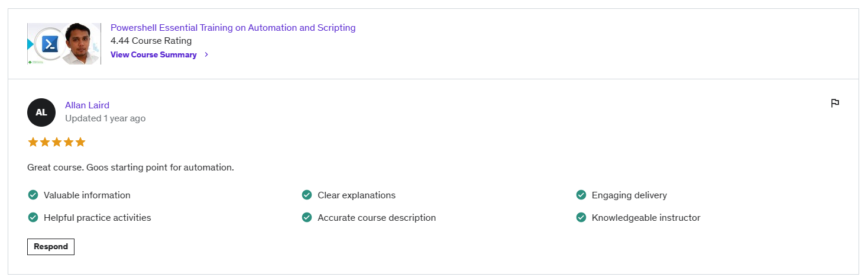This screenshot has height=280, width=868.
Task: Click check icon for Helpful practice activities
Action: tap(33, 217)
